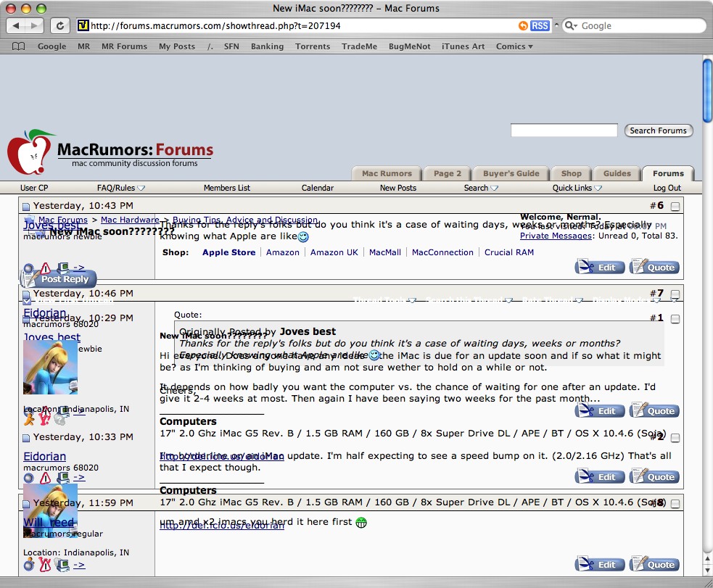The height and width of the screenshot is (588, 713).
Task: Click the post icon beside Yesterday, 10:33 PM
Action: coord(26,438)
